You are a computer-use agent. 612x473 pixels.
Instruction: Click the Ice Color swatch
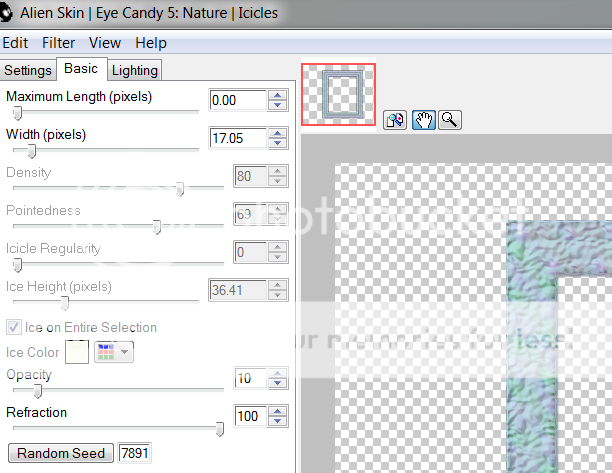pyautogui.click(x=76, y=352)
